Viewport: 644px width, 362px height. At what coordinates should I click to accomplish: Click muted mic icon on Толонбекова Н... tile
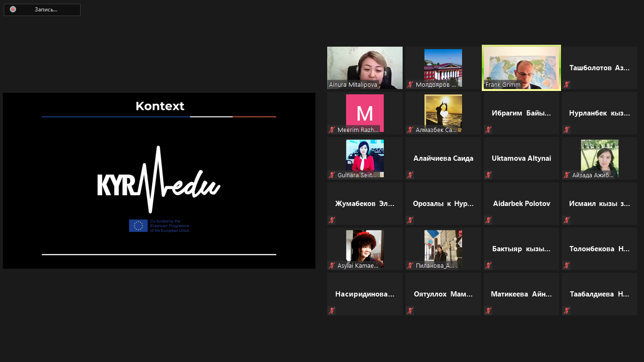(x=567, y=266)
